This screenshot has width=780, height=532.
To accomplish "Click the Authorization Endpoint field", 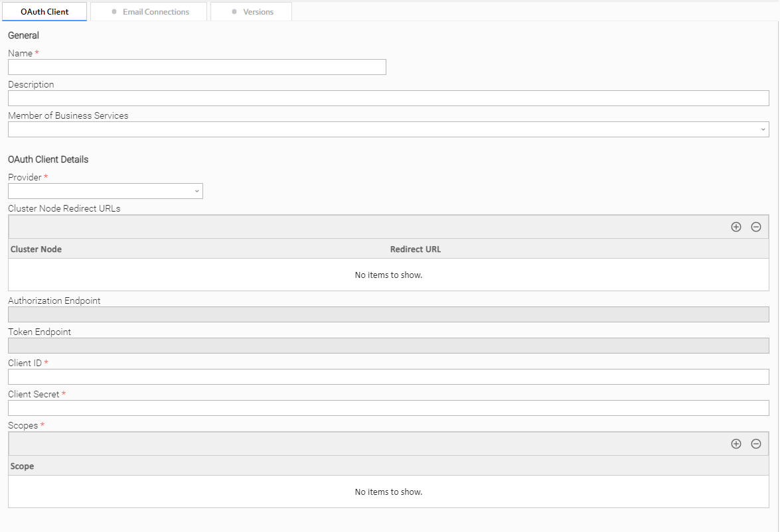I will (x=388, y=314).
